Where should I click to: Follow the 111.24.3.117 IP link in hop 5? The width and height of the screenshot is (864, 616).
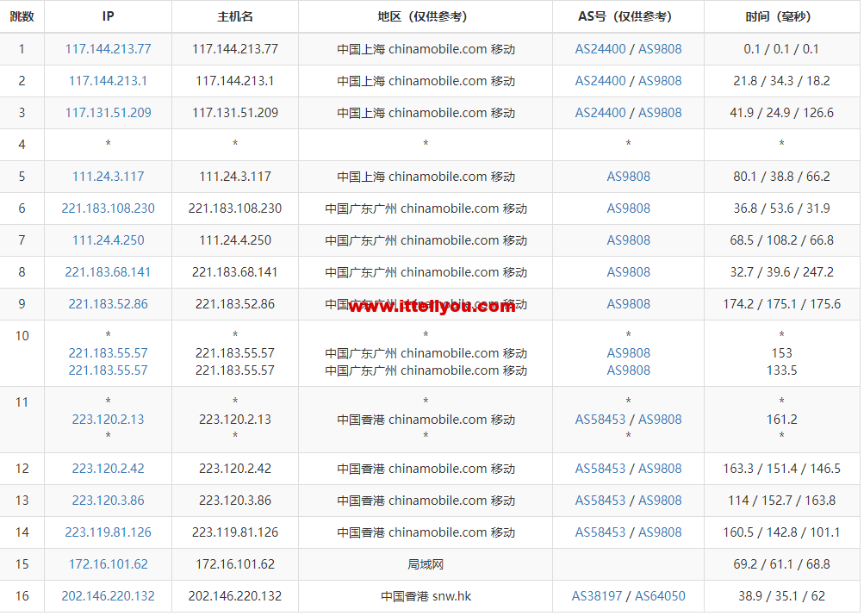pos(108,177)
